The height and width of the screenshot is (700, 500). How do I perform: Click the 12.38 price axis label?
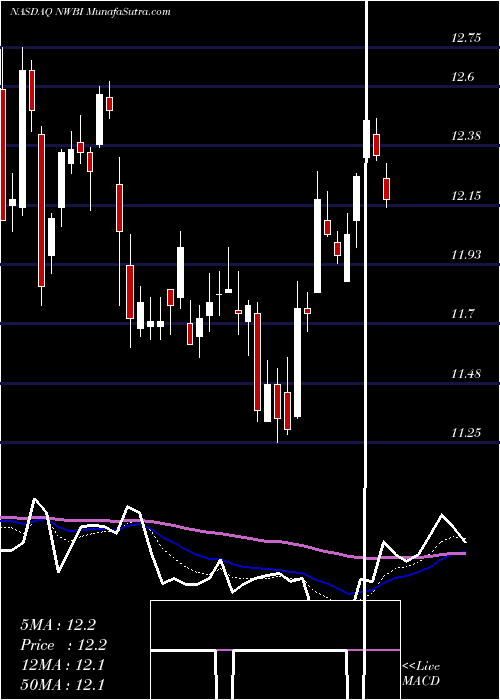(x=466, y=136)
